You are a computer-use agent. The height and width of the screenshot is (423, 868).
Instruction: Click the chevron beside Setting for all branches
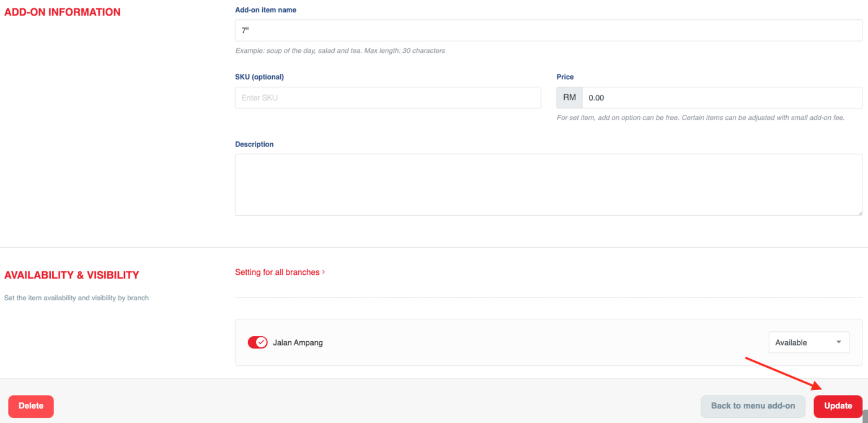tap(324, 272)
